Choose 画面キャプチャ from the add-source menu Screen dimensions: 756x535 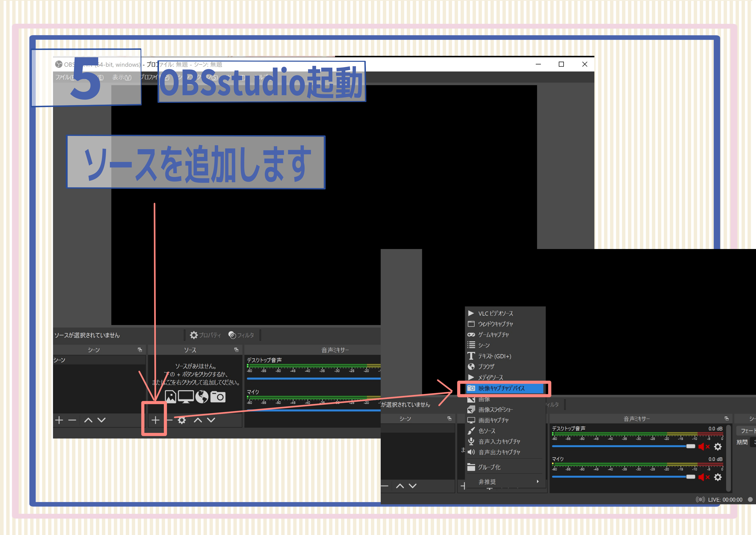click(x=505, y=420)
